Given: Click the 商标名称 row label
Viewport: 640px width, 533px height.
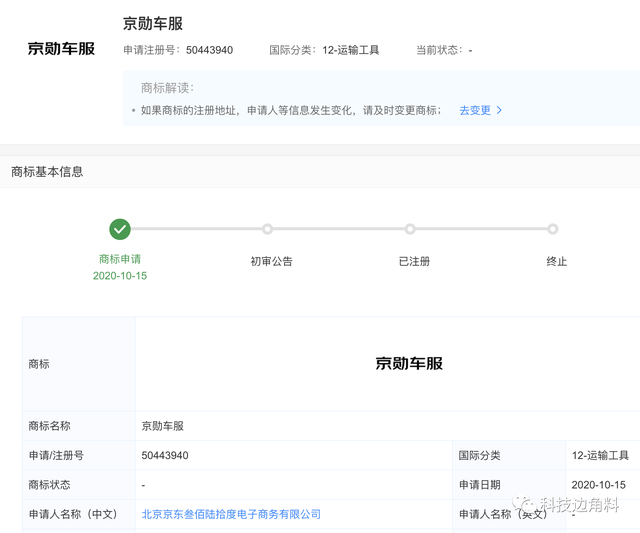Looking at the screenshot, I should click(49, 426).
